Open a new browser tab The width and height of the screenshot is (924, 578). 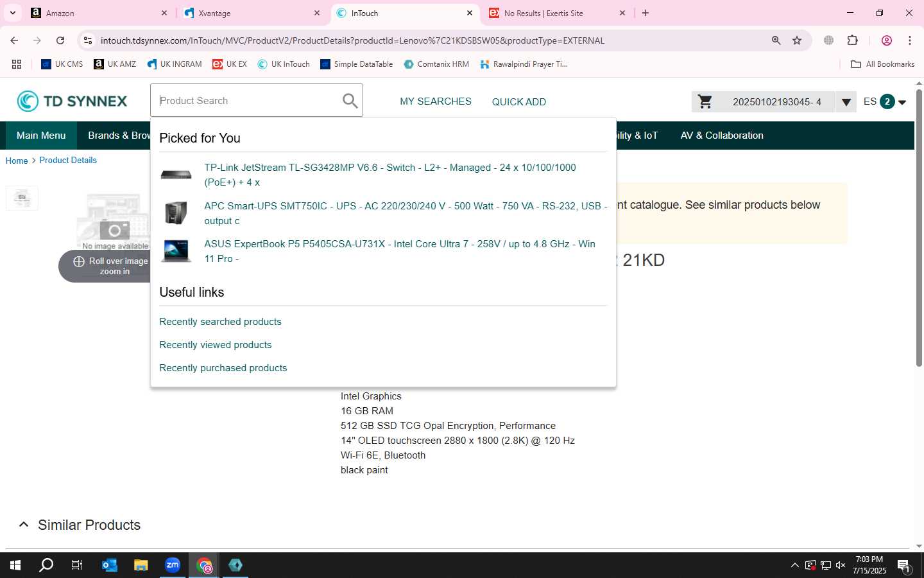click(x=646, y=13)
